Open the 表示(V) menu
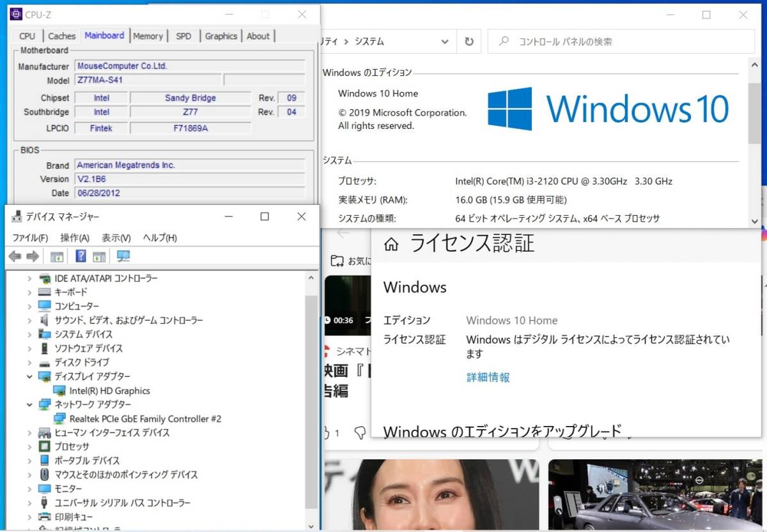Viewport: 767px width, 532px height. click(116, 238)
